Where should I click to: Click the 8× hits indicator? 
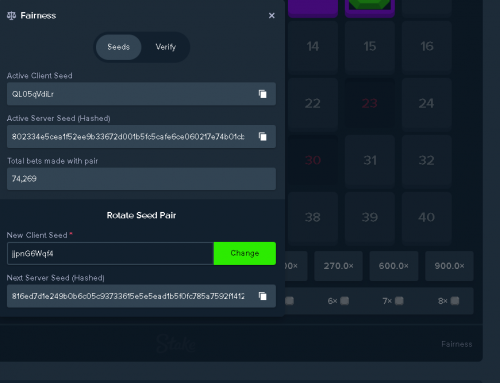click(448, 301)
